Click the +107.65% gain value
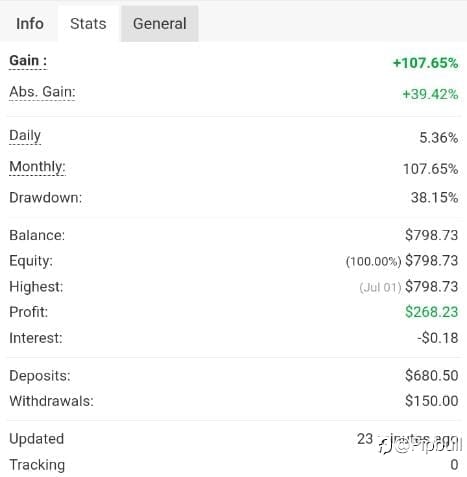Viewport: 467px width, 477px height. tap(426, 63)
